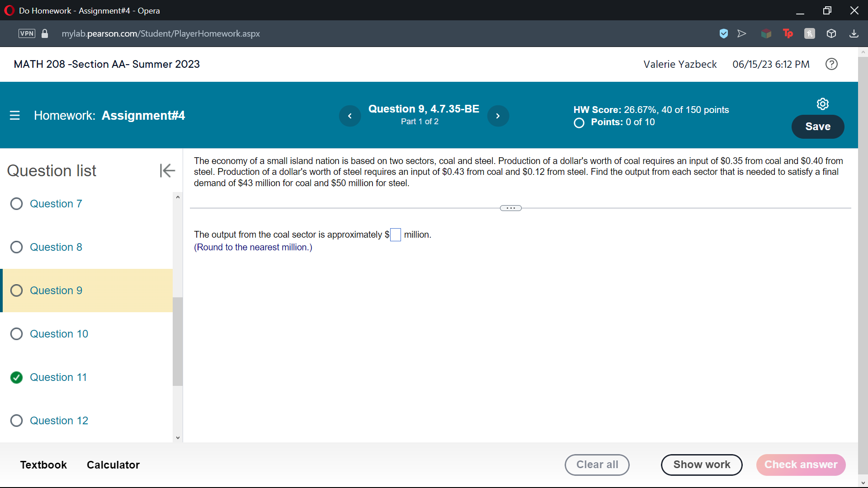Collapse the Question list panel
Viewport: 868px width, 488px height.
[167, 170]
